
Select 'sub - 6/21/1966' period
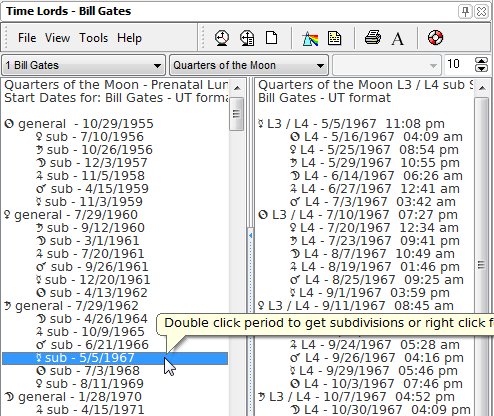coord(92,345)
